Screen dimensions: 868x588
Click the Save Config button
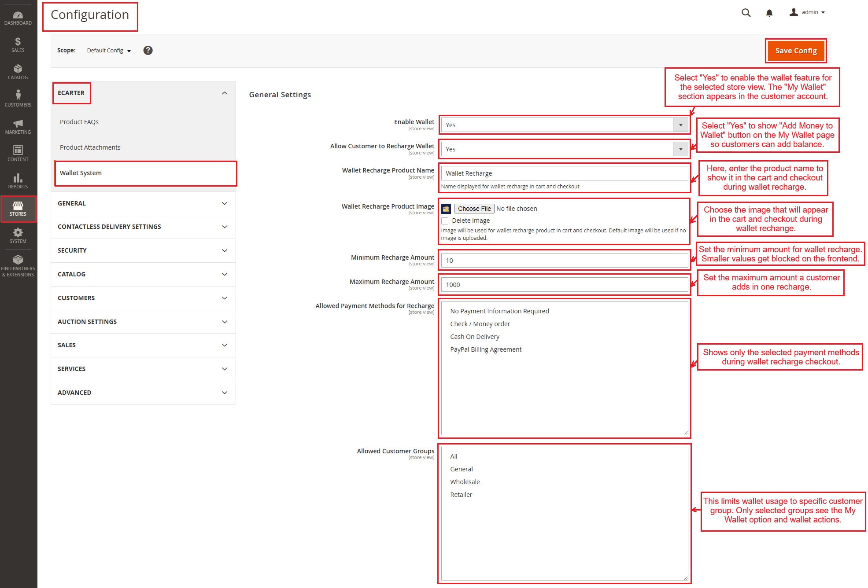pyautogui.click(x=795, y=51)
